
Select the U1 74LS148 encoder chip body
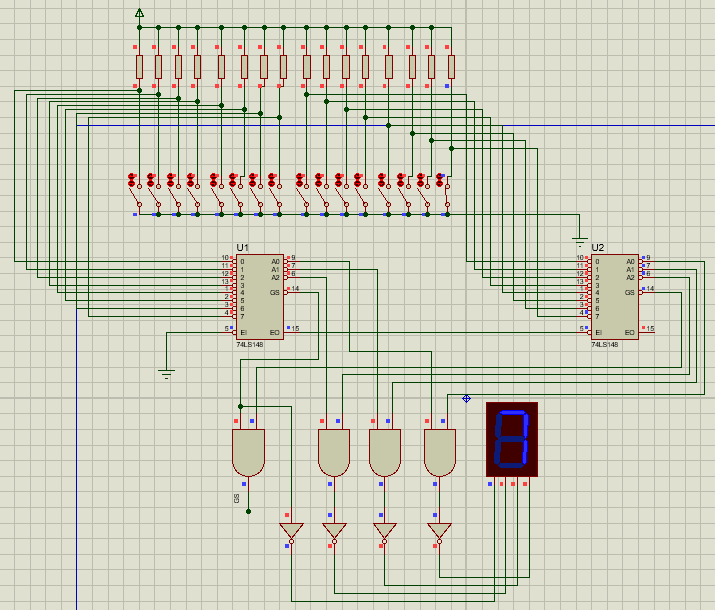(259, 297)
